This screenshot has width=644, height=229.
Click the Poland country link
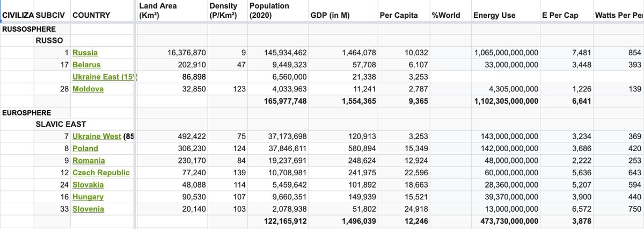[x=85, y=148]
